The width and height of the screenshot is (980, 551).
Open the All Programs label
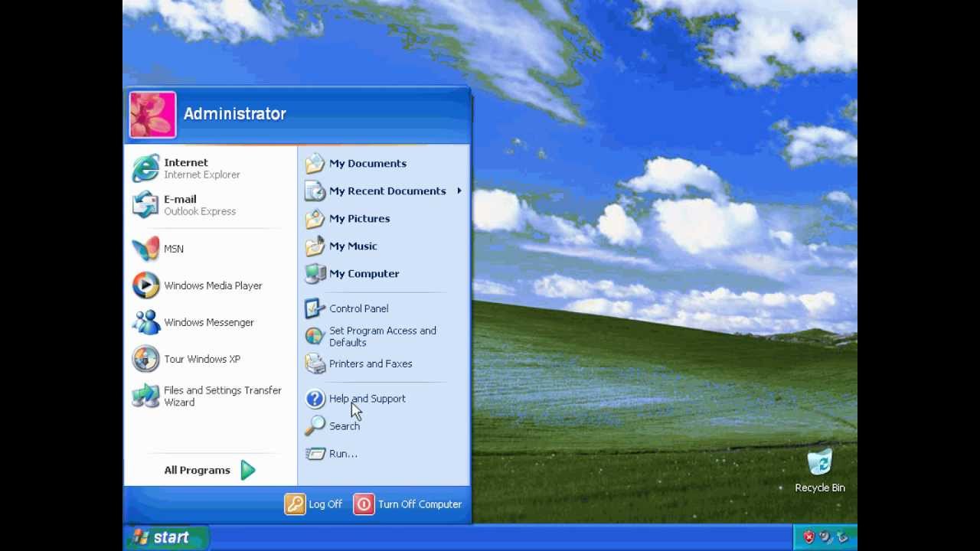pyautogui.click(x=197, y=470)
